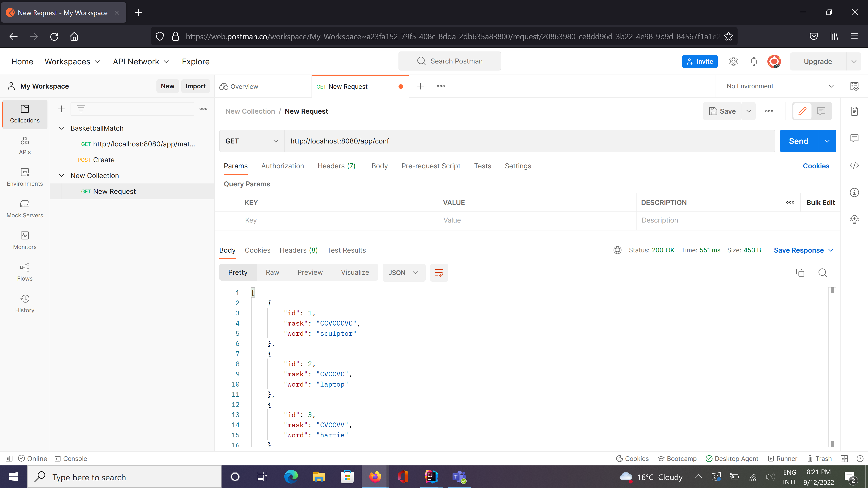The height and width of the screenshot is (488, 868).
Task: Click the URL input field
Action: 505,141
